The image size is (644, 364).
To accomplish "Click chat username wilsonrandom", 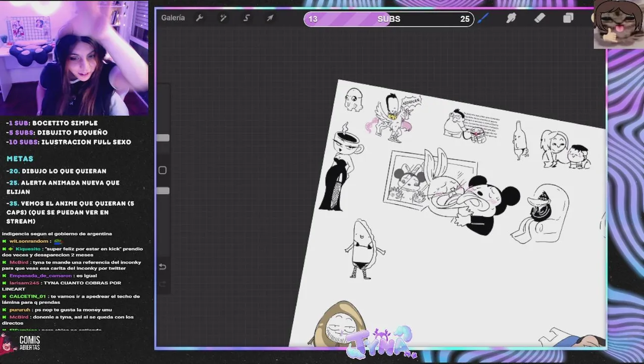I will point(29,241).
